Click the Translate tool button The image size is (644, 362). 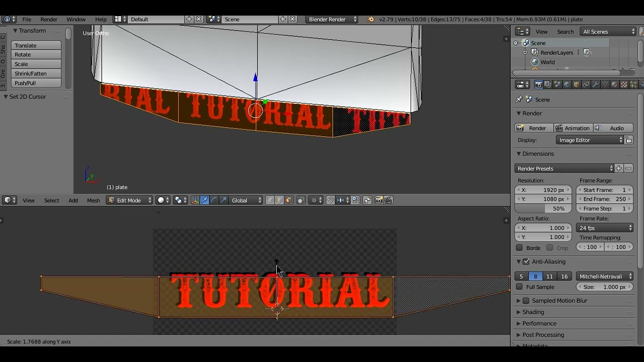click(x=36, y=45)
